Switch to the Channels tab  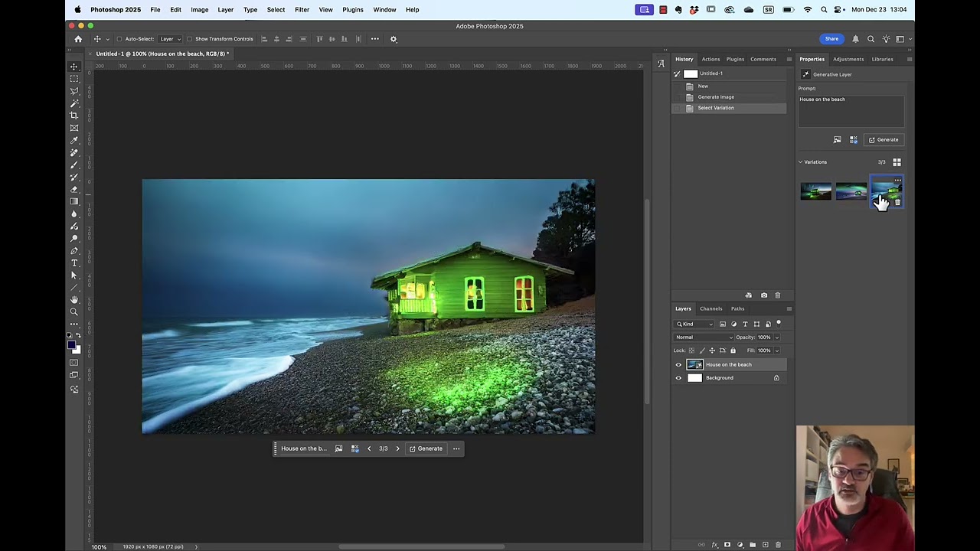710,308
